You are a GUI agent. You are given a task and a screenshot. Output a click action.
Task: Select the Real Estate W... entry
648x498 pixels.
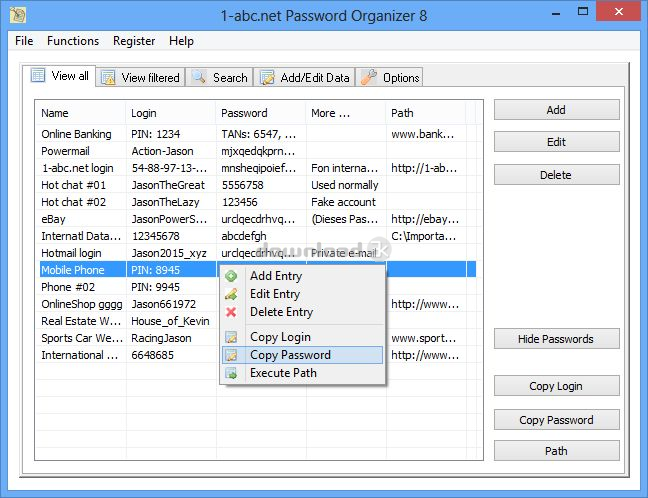tap(258, 321)
